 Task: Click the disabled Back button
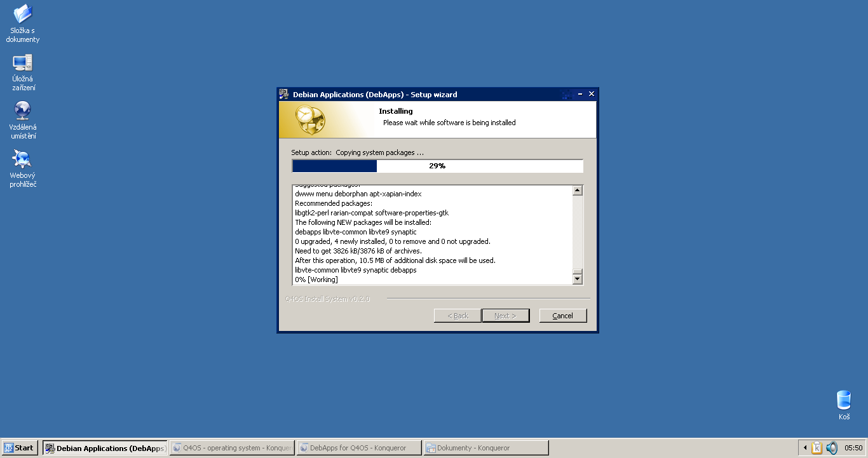[458, 316]
